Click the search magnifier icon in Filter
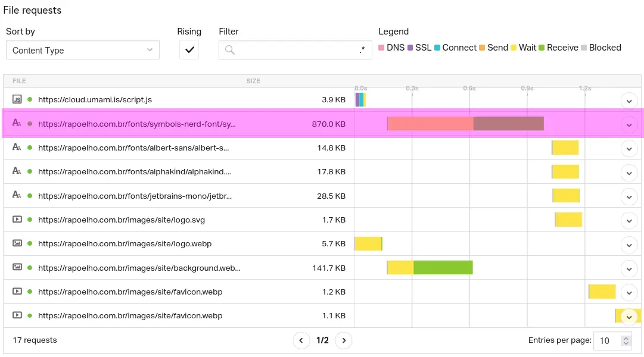This screenshot has width=644, height=357. [x=229, y=50]
